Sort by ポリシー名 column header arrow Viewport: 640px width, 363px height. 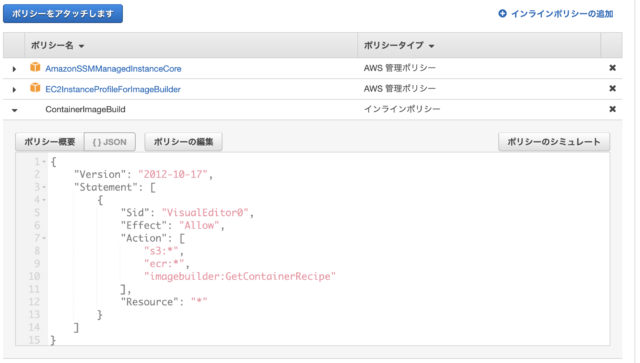click(x=82, y=46)
